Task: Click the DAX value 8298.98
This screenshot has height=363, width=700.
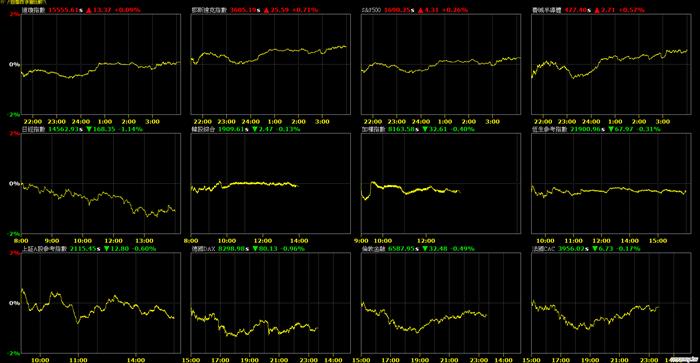Action: click(x=231, y=248)
